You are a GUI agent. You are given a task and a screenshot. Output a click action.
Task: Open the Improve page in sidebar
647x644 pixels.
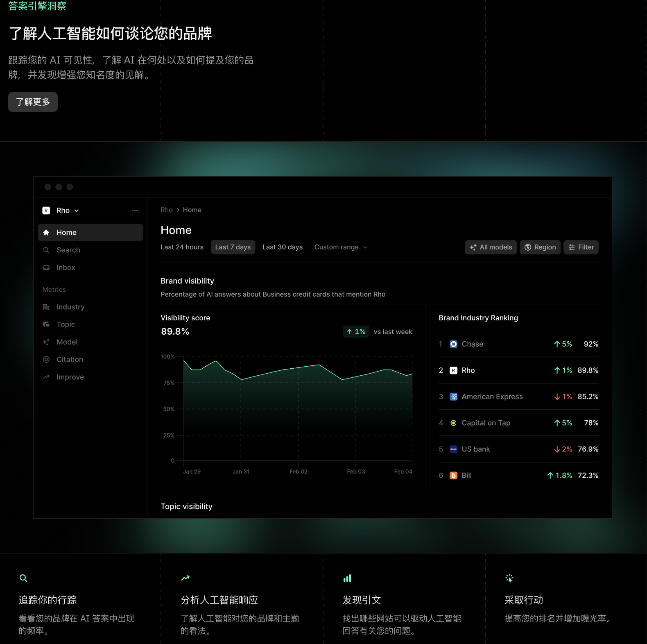click(70, 377)
